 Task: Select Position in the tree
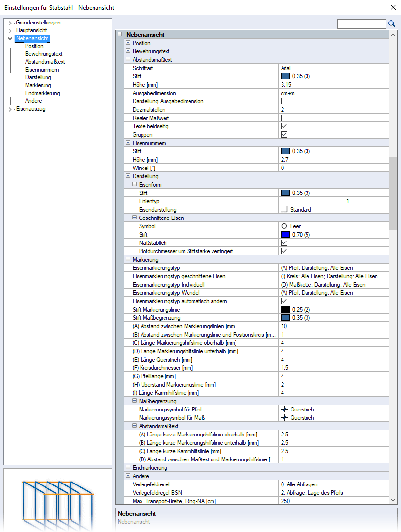(34, 46)
